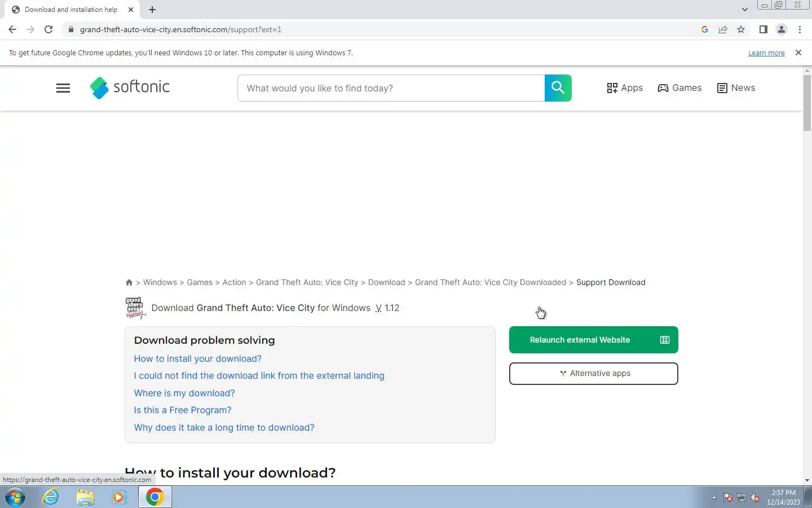Screen dimensions: 812x508
Task: Open Is this a Free Program? link
Action: point(183,410)
